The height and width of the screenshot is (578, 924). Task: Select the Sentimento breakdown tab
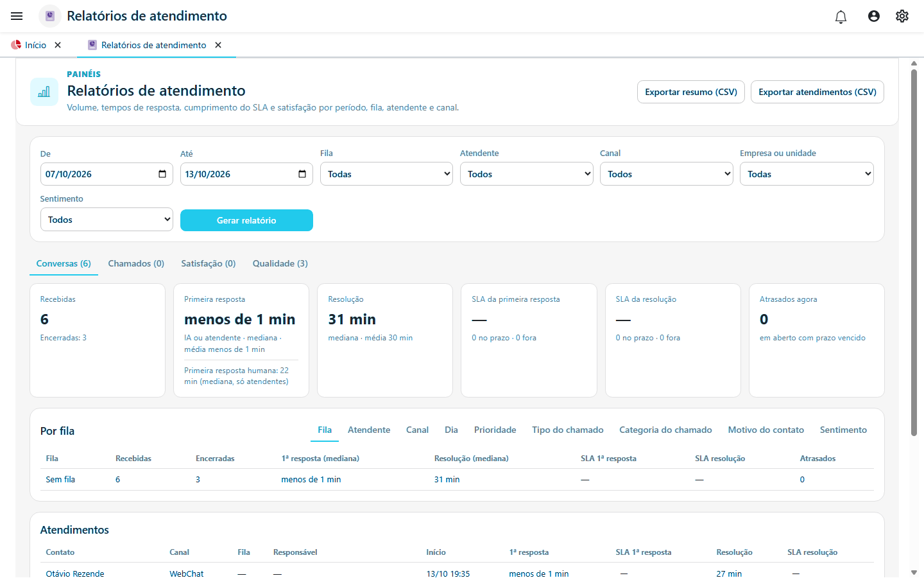pyautogui.click(x=843, y=430)
